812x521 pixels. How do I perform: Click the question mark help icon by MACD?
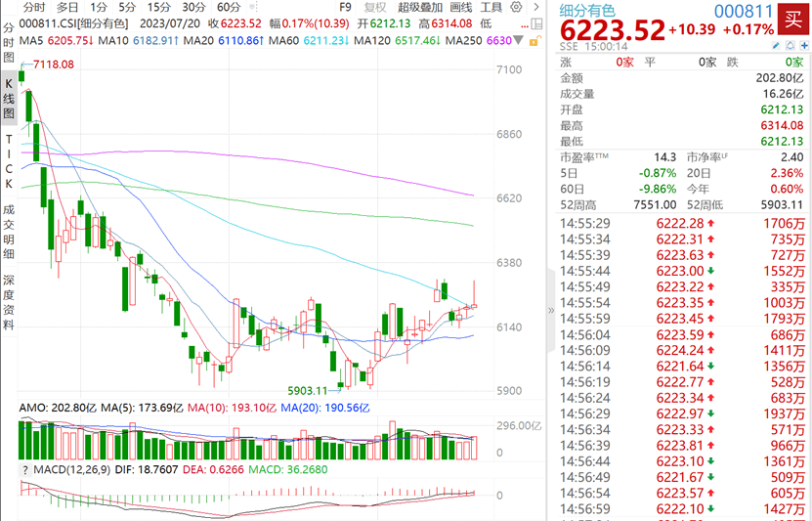coord(24,470)
